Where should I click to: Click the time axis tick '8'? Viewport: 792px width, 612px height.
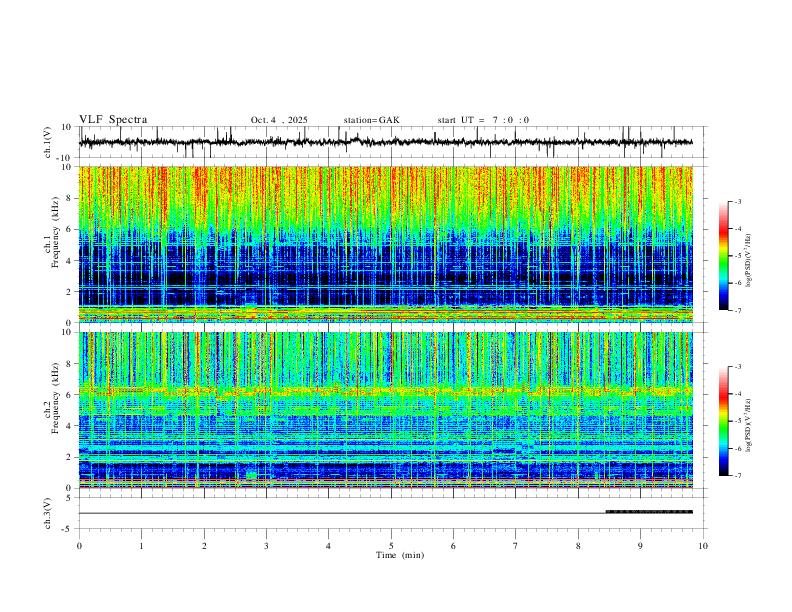(x=578, y=546)
